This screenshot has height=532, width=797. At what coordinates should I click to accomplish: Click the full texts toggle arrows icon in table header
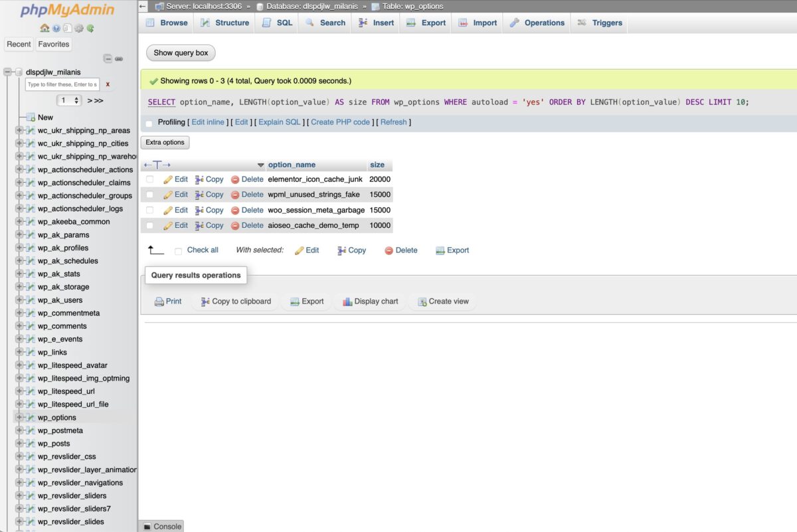pyautogui.click(x=157, y=165)
